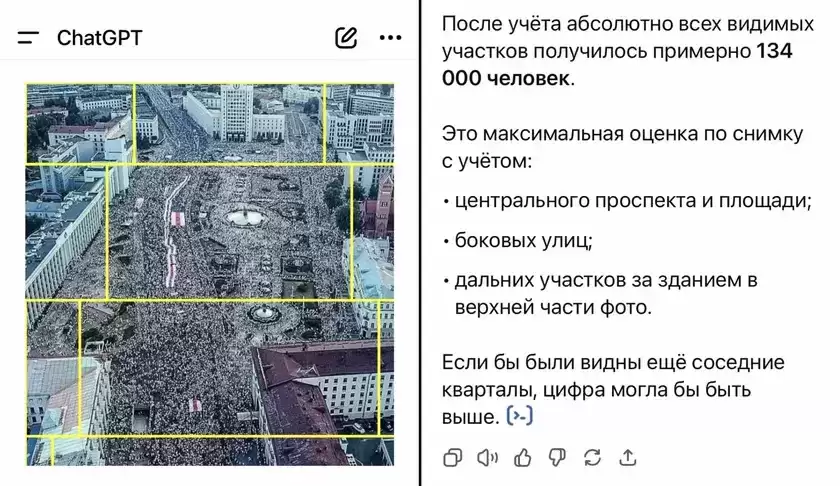Click the bullet "центрального проспекта и площади;"
Viewport: 840px width, 486px height.
pos(630,200)
